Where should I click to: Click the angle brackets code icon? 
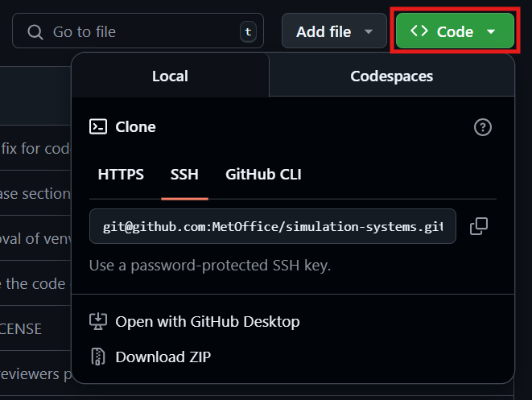tap(419, 31)
